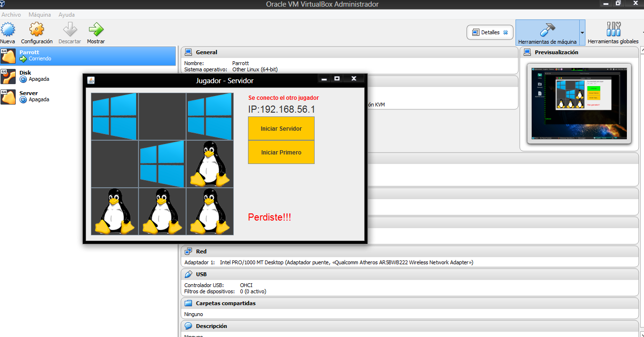Click top-left Windows logo board cell
The image size is (644, 337).
click(x=115, y=116)
